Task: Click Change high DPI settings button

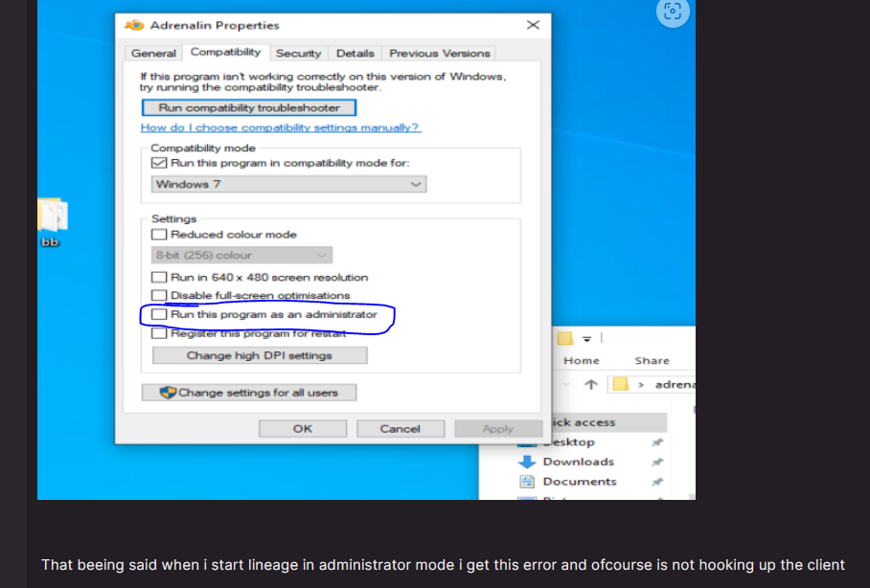Action: click(260, 355)
